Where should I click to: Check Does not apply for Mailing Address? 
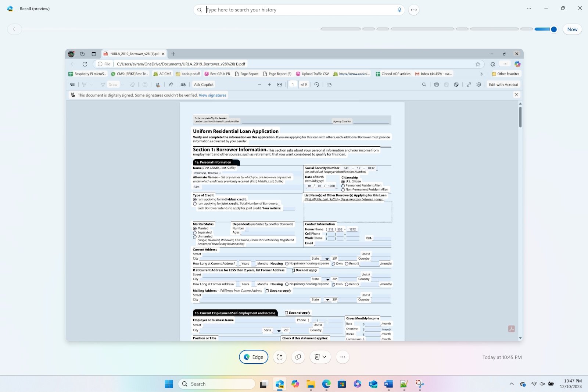click(x=266, y=291)
